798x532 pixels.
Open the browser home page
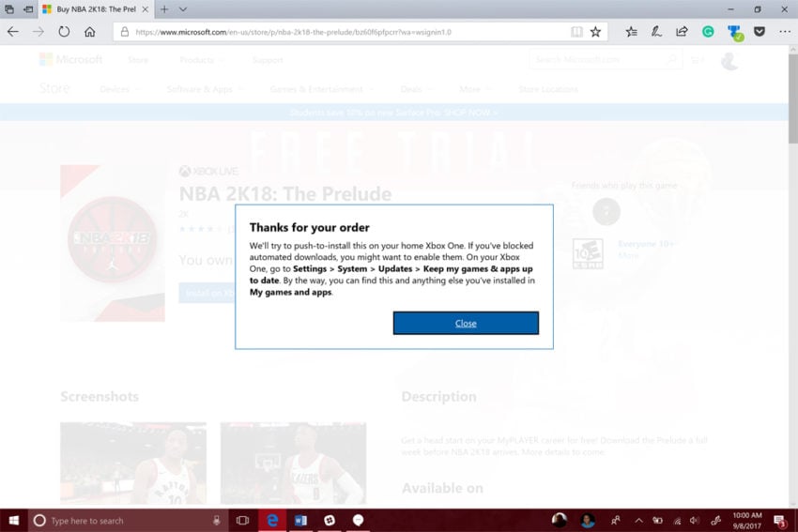coord(89,32)
